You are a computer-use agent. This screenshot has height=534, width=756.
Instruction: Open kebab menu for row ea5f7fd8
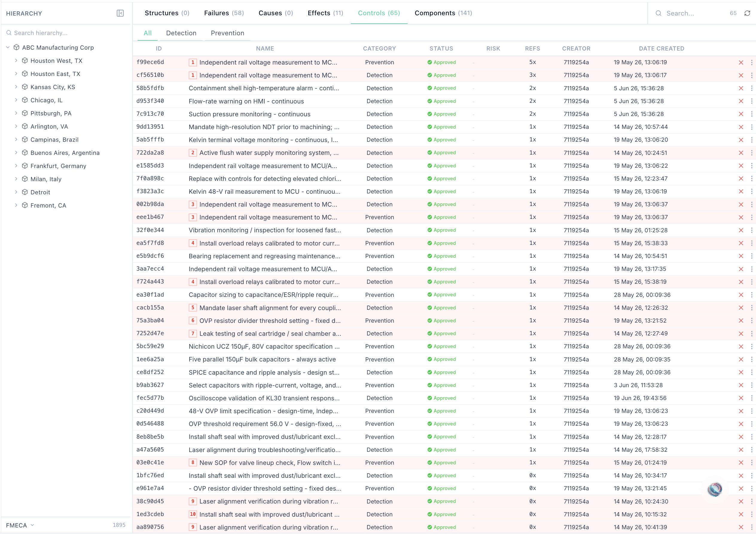[752, 243]
